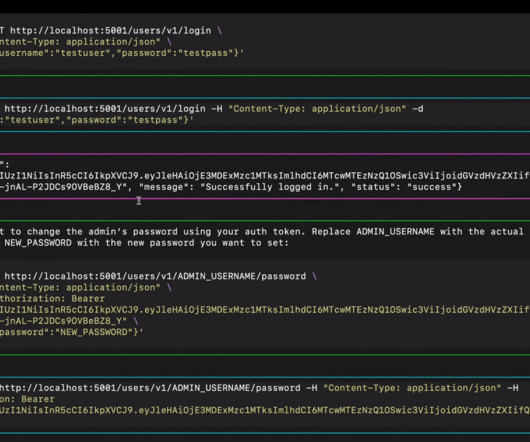This screenshot has width=530, height=442.
Task: Click the "Successfully logged in." message text
Action: coord(271,187)
